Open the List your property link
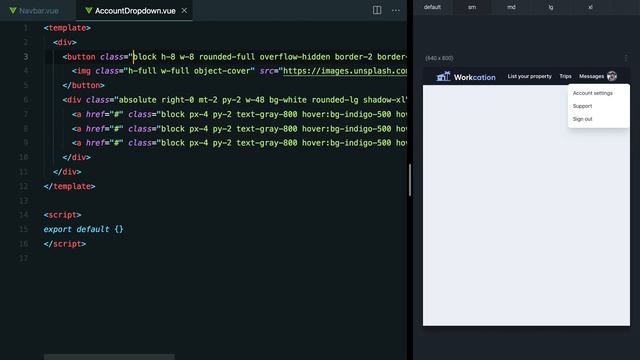Viewport: 640px width, 360px height. (x=529, y=76)
